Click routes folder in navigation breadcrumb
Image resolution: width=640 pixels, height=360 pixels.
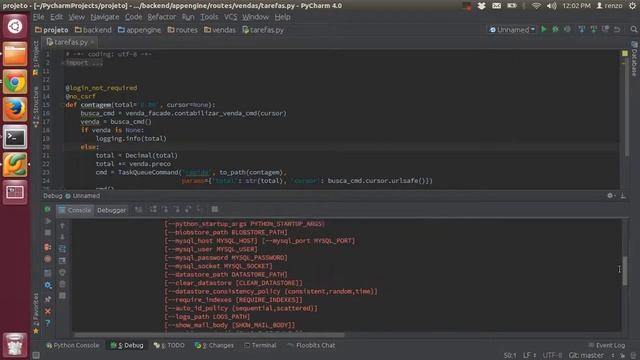[x=182, y=30]
